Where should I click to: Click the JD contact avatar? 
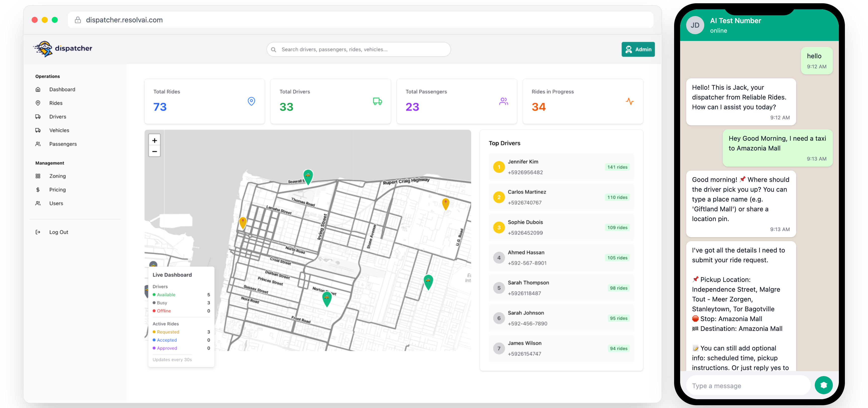(x=694, y=25)
